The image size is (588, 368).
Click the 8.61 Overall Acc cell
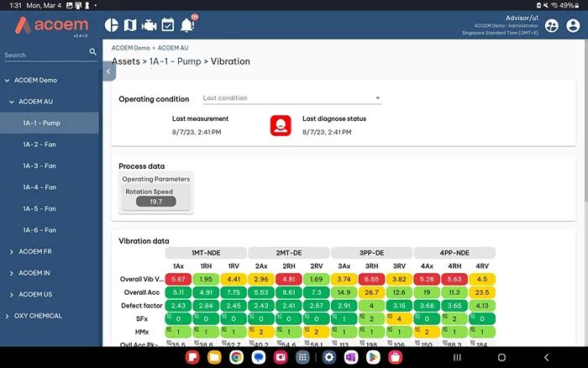pyautogui.click(x=289, y=292)
